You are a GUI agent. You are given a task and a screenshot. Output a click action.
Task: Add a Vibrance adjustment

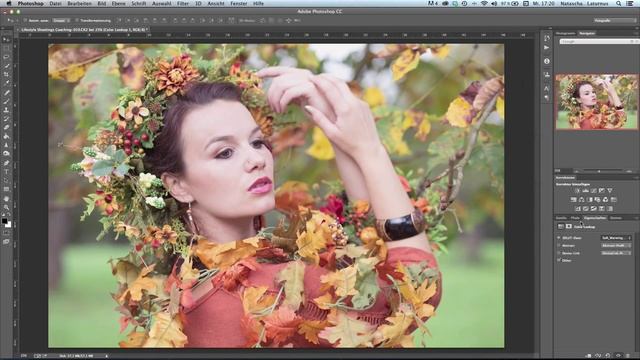tap(609, 191)
